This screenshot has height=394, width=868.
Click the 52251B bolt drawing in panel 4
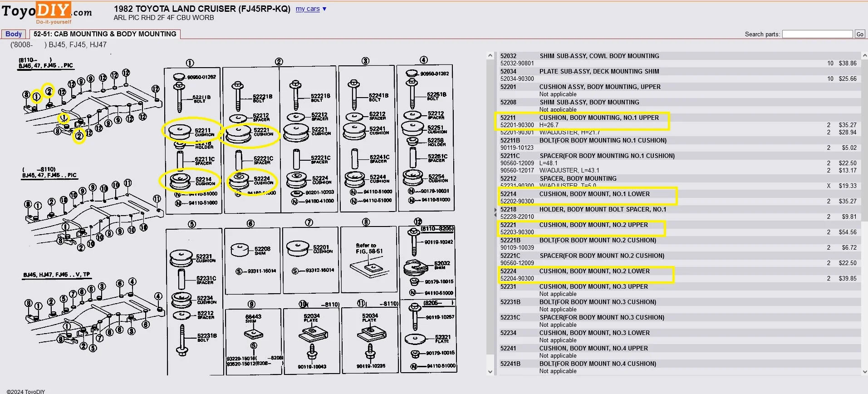tap(412, 94)
